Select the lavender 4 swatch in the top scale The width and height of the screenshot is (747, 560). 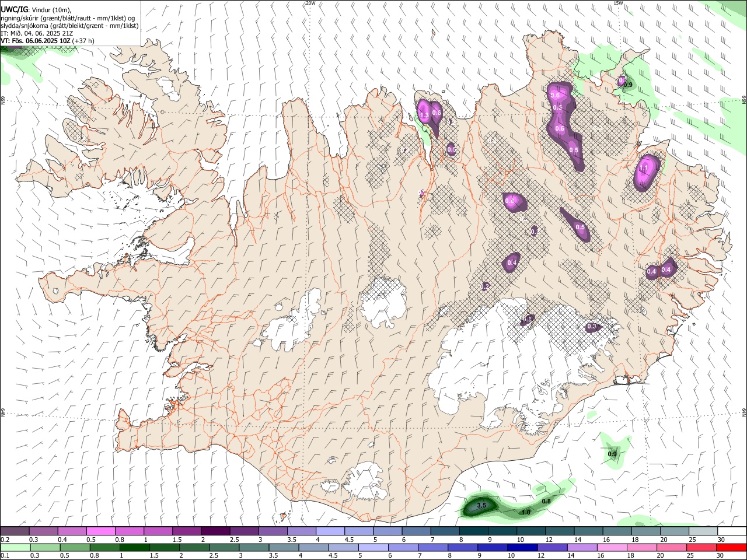click(330, 531)
